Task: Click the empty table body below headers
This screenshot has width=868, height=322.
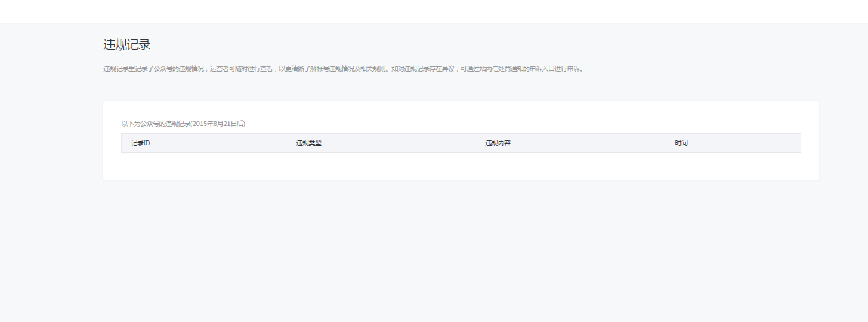Action: (x=461, y=165)
